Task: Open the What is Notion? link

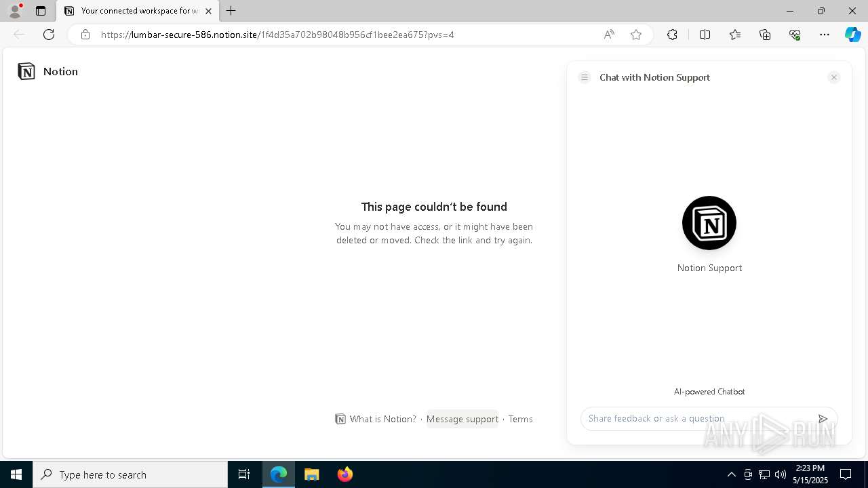Action: [x=376, y=419]
